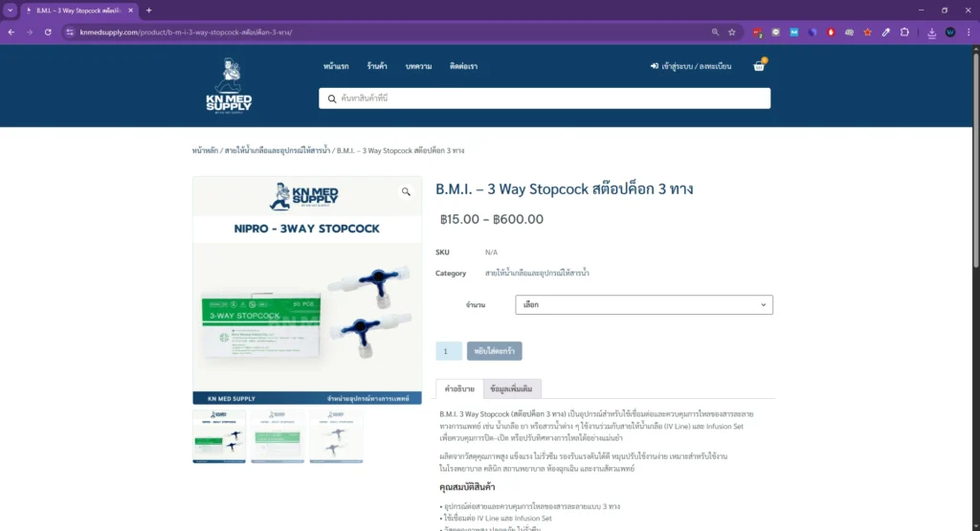Open the site information icon in address bar
This screenshot has height=531, width=980.
click(x=69, y=32)
